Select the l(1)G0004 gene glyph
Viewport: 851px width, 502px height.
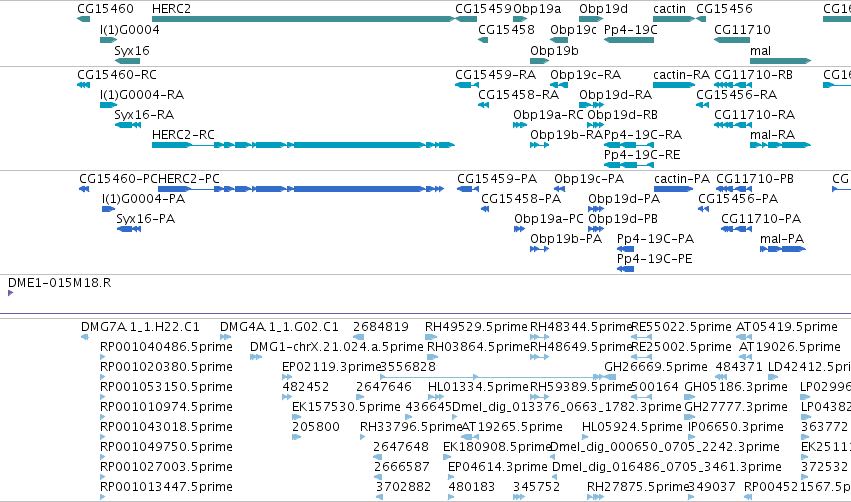coord(109,40)
